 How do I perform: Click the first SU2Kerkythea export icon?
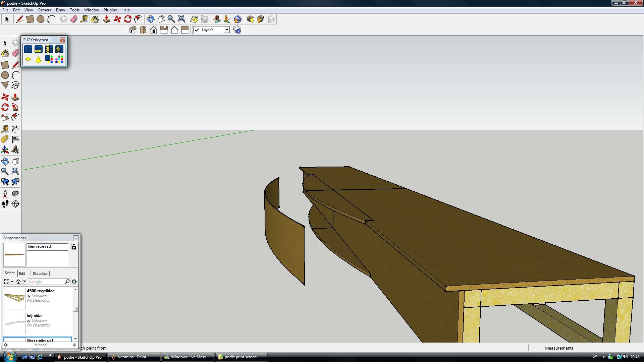(28, 49)
